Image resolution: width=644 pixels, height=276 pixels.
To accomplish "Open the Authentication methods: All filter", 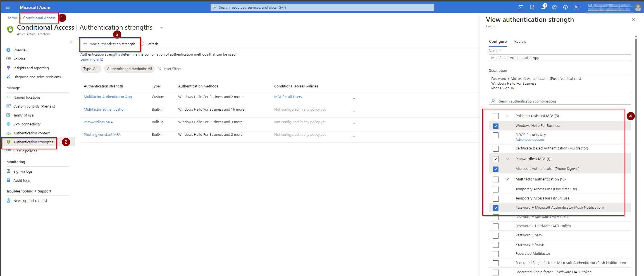I will (x=129, y=69).
